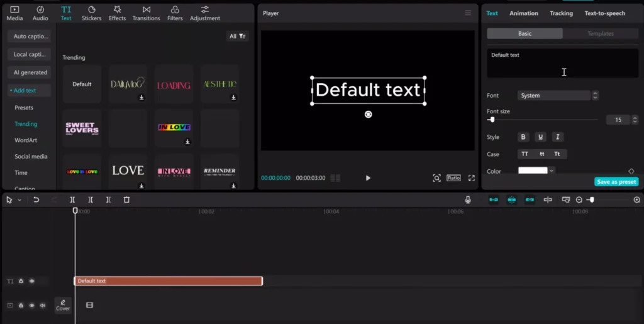This screenshot has width=644, height=324.
Task: Click Save as preset button
Action: pos(616,182)
